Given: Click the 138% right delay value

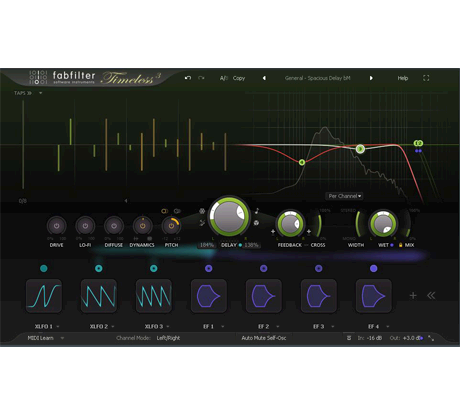Looking at the screenshot, I should (251, 245).
